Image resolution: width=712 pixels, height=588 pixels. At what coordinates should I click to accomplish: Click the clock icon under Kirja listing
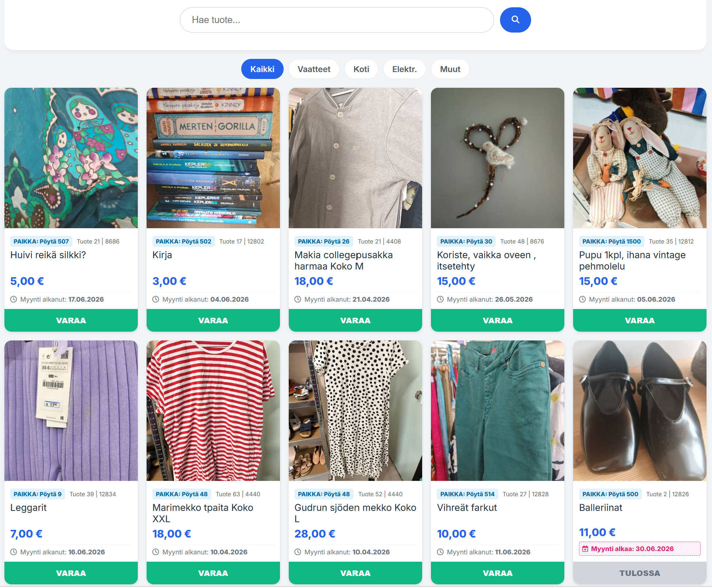point(156,299)
